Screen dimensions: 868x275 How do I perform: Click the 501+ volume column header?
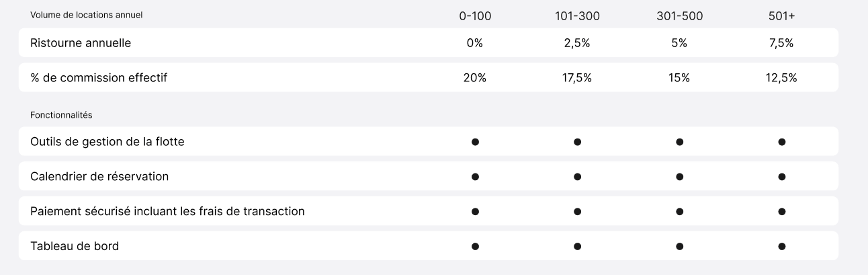click(x=781, y=16)
